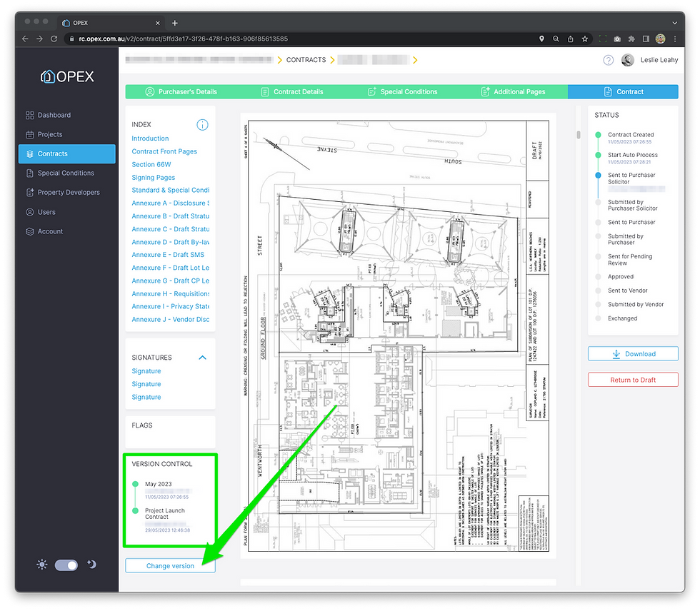
Task: Open the Dashboard sidebar item
Action: [49, 115]
